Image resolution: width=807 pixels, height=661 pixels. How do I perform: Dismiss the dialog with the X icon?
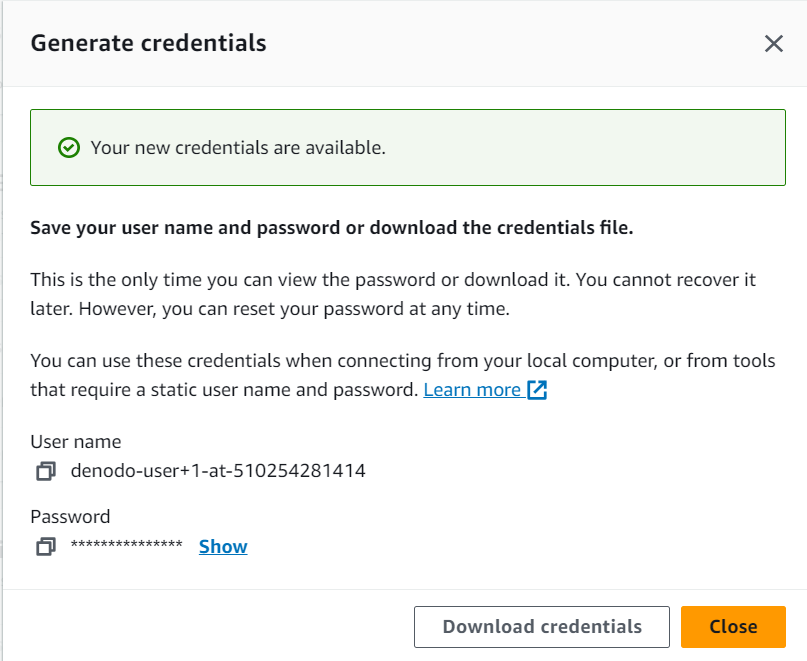[774, 44]
